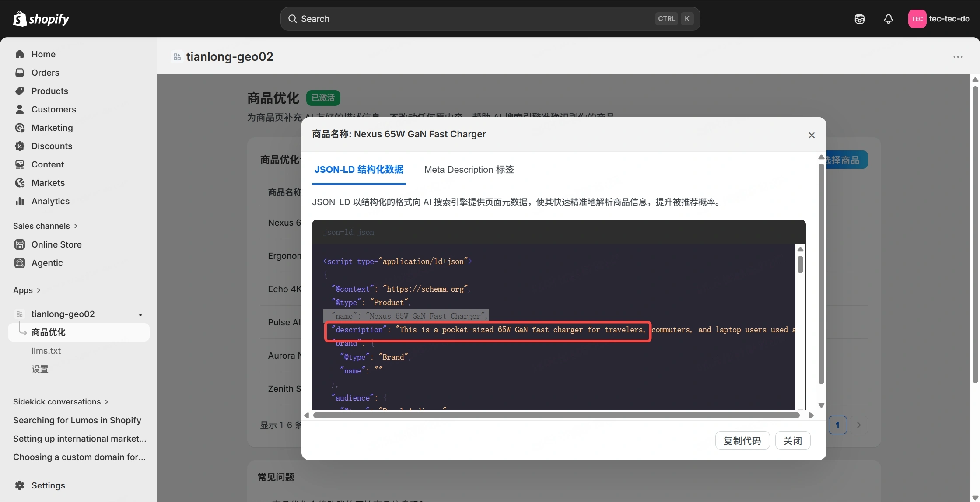980x502 pixels.
Task: Open Setting up international market conversation
Action: point(80,439)
